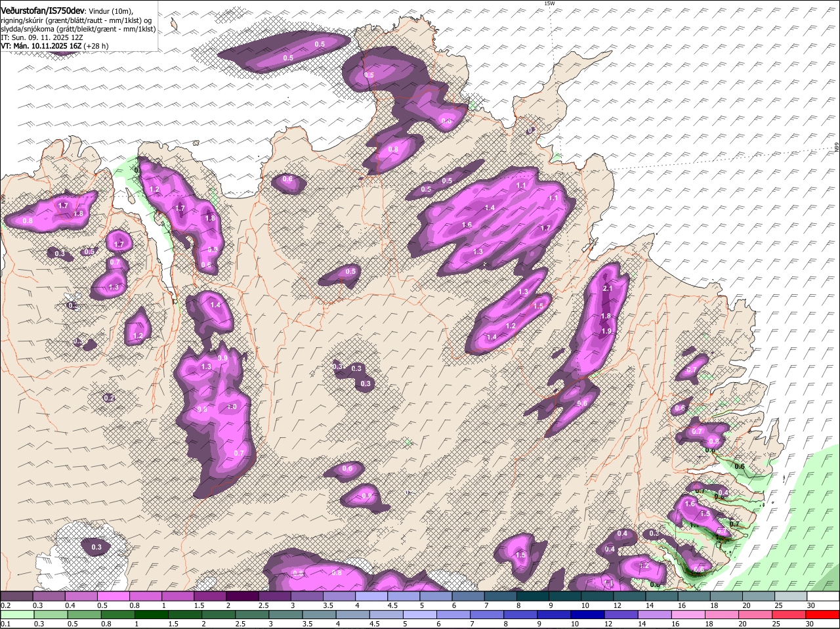Viewport: 840px width, 629px height.
Task: Click the 15W longitude label
Action: tap(549, 3)
